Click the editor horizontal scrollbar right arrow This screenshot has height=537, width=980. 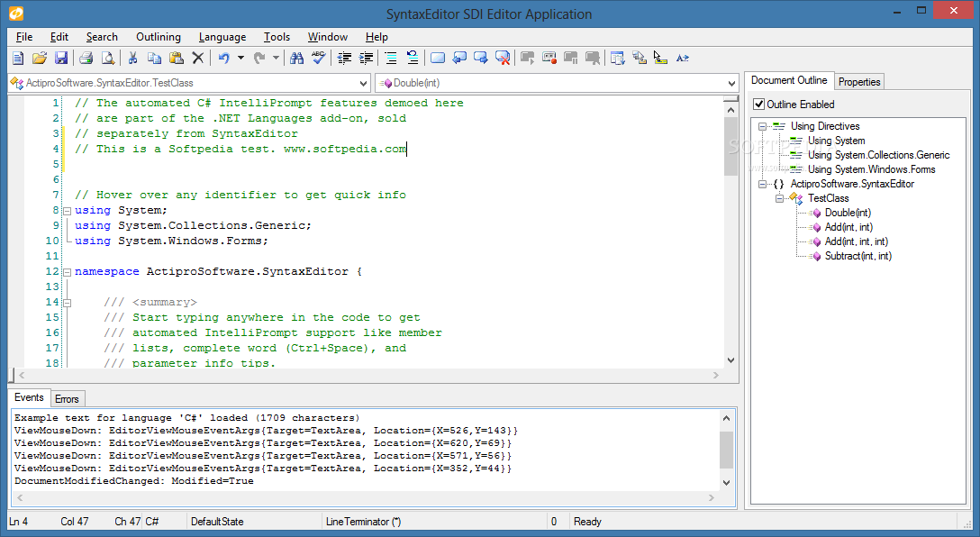pyautogui.click(x=716, y=375)
